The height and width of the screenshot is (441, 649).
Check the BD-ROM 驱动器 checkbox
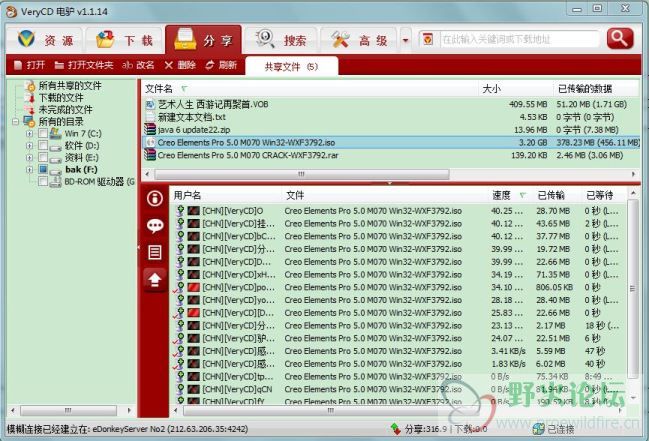[x=43, y=181]
